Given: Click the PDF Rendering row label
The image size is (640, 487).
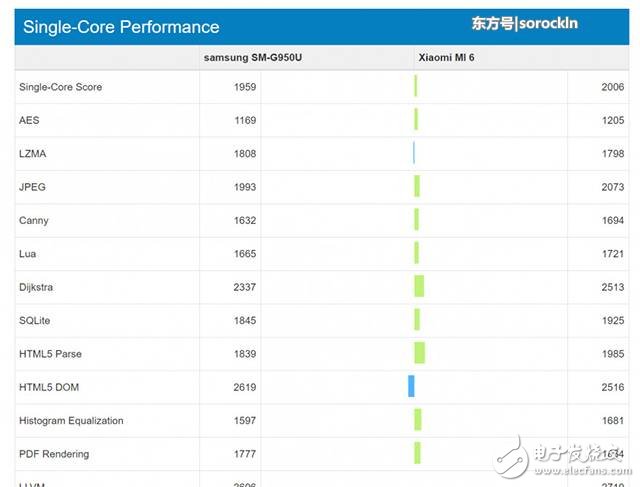Looking at the screenshot, I should click(54, 454).
